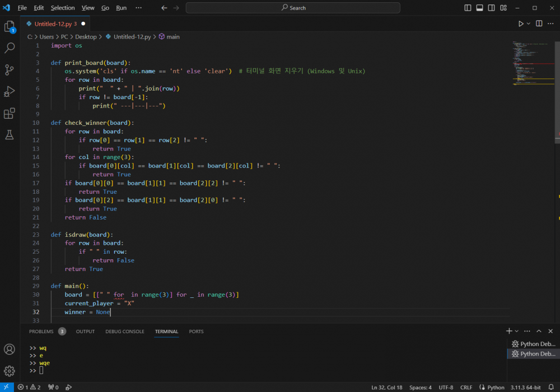Switch to the Debug Console tab
560x392 pixels.
coord(125,332)
